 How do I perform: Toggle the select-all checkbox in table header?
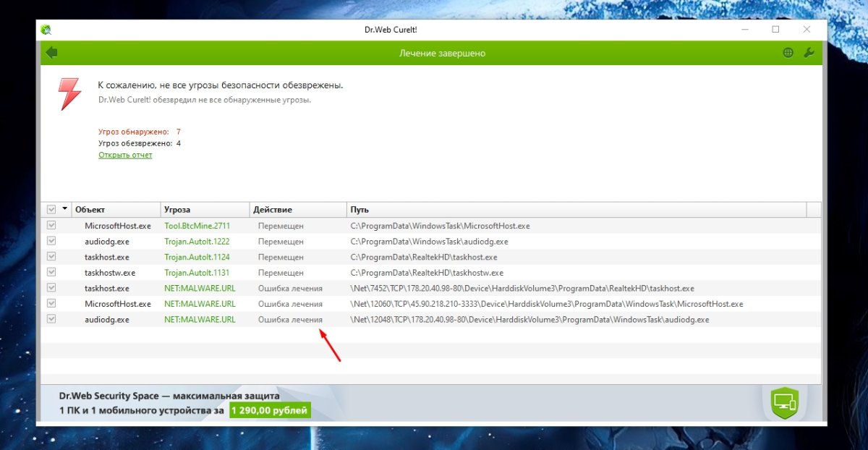pyautogui.click(x=51, y=209)
